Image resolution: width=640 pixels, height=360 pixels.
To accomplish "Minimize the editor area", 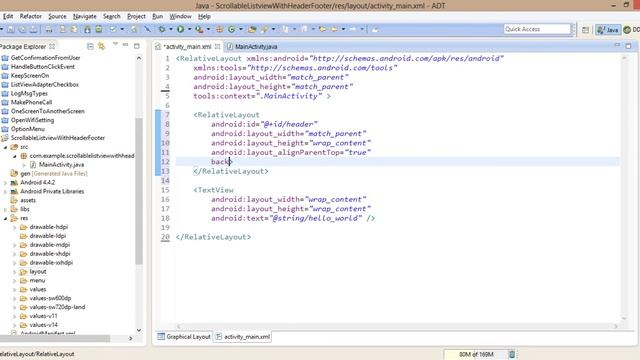I will (x=617, y=45).
